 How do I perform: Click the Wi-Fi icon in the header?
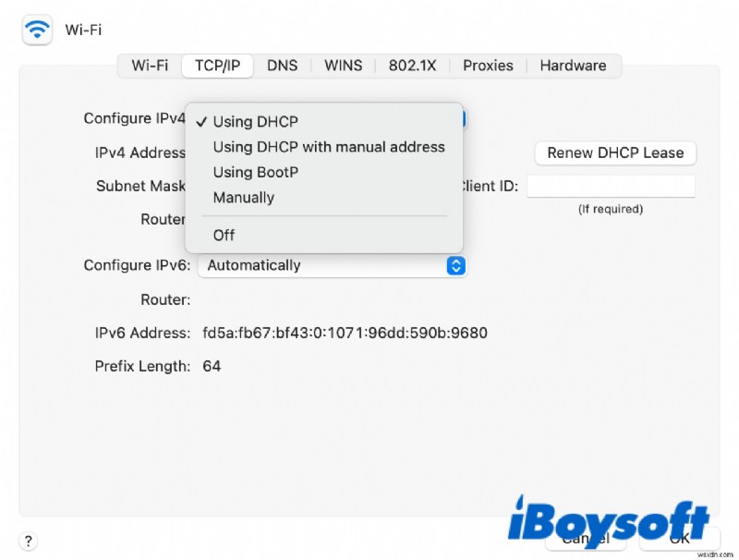[37, 30]
